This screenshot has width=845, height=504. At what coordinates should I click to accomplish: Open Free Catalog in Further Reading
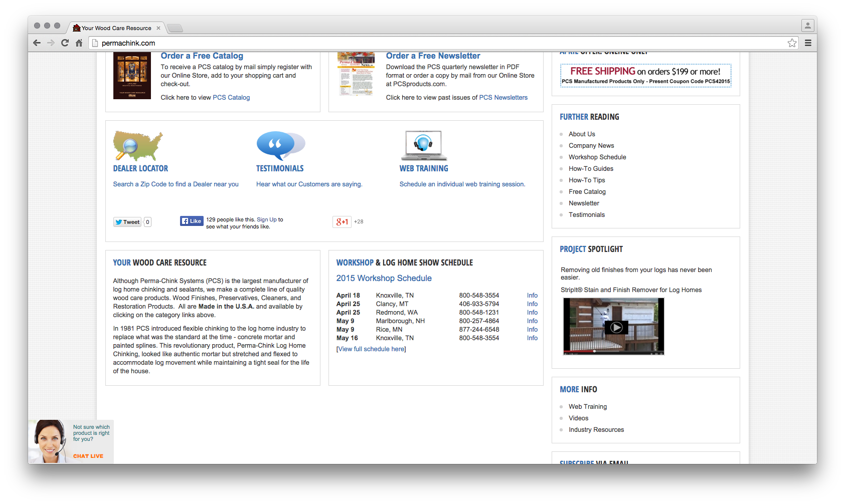(x=587, y=192)
